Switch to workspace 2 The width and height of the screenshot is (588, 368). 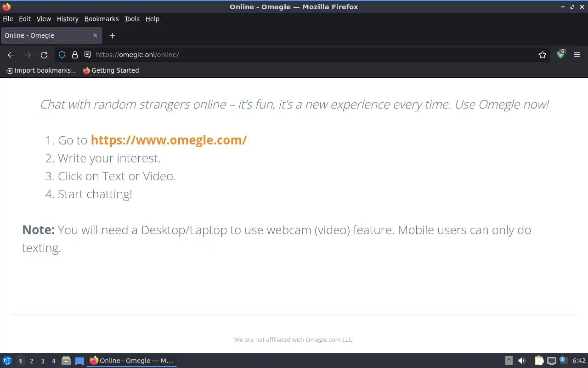click(31, 361)
